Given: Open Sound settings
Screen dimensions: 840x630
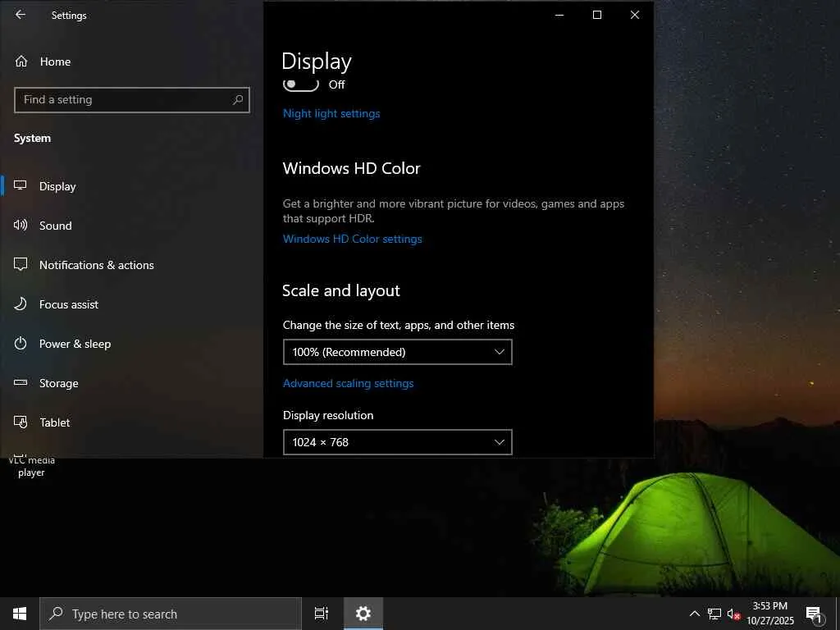Looking at the screenshot, I should point(131,226).
